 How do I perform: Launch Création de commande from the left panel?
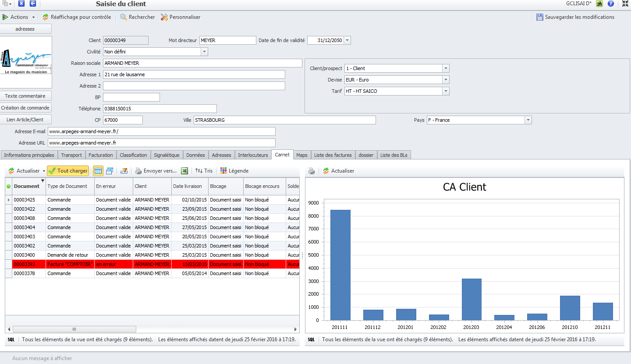25,107
